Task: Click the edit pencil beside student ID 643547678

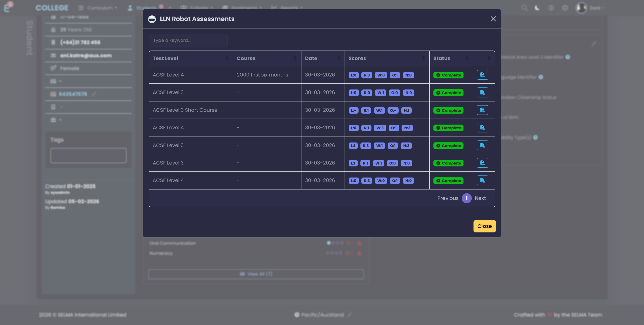Action: pyautogui.click(x=94, y=94)
